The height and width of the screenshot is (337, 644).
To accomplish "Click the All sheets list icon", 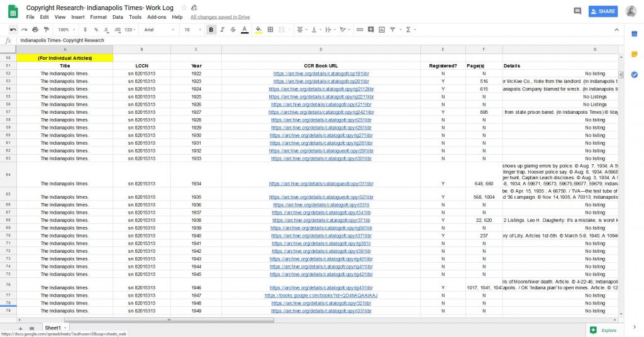I will (x=31, y=328).
